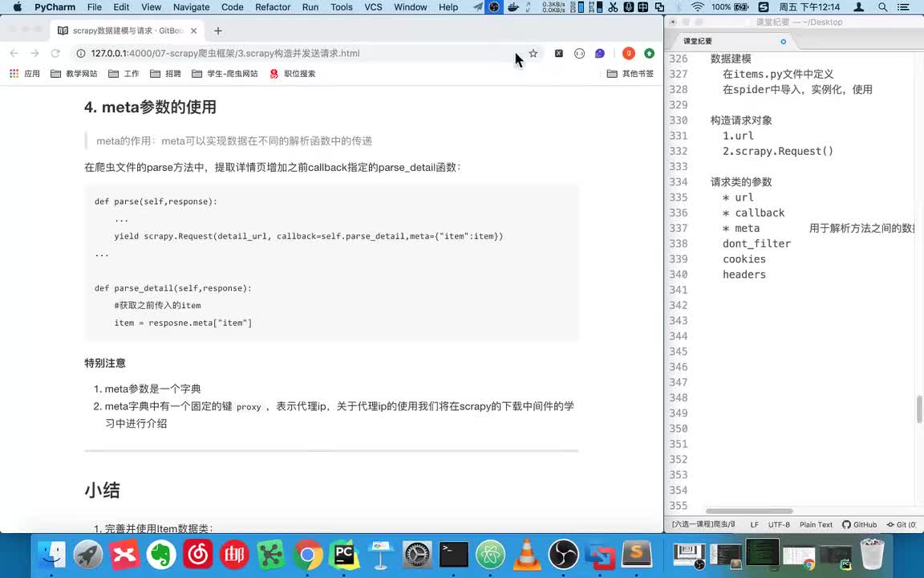This screenshot has height=578, width=924.
Task: Click the menu bar clock 周五 下午12:14
Action: [809, 7]
